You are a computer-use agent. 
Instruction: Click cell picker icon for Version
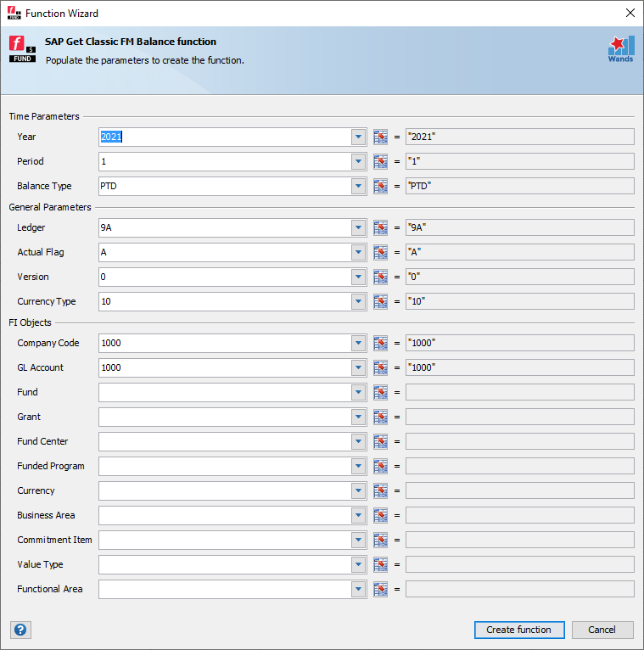[380, 277]
